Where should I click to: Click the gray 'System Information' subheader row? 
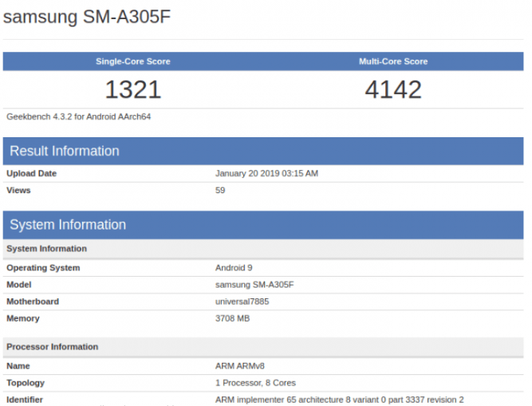tap(263, 249)
